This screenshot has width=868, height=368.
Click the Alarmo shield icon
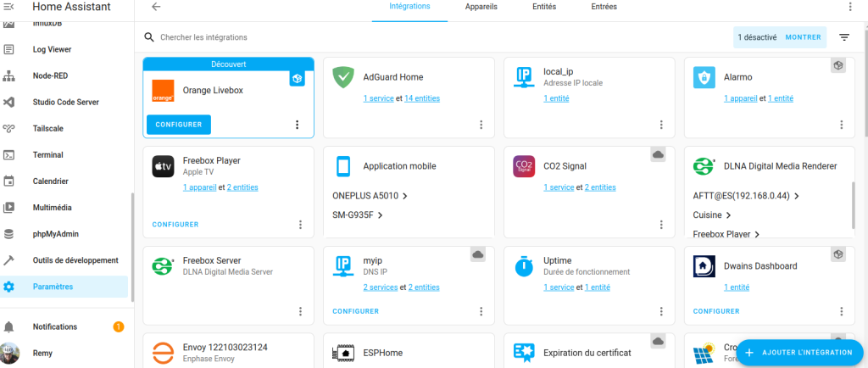pos(704,77)
